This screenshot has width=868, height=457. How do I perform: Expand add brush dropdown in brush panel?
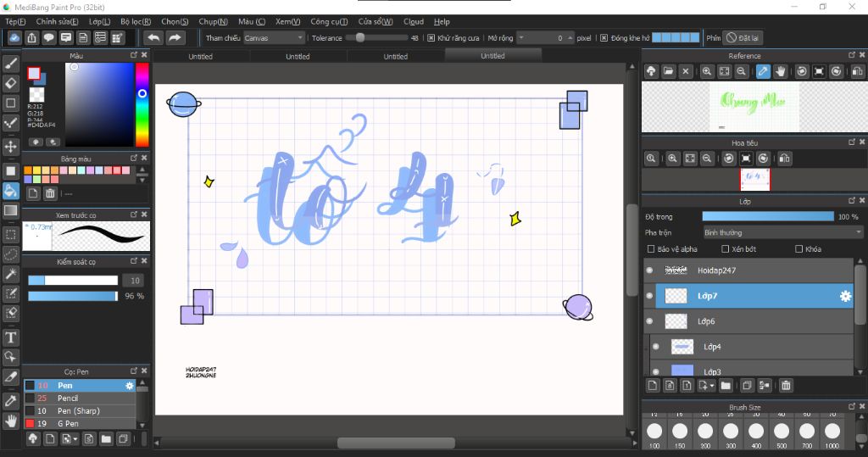point(75,439)
